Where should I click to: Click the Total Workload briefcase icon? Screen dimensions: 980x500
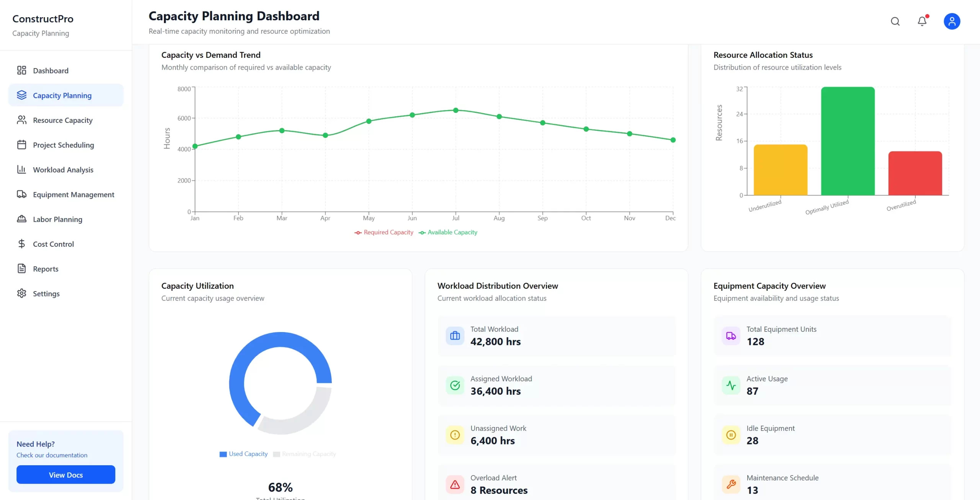455,336
